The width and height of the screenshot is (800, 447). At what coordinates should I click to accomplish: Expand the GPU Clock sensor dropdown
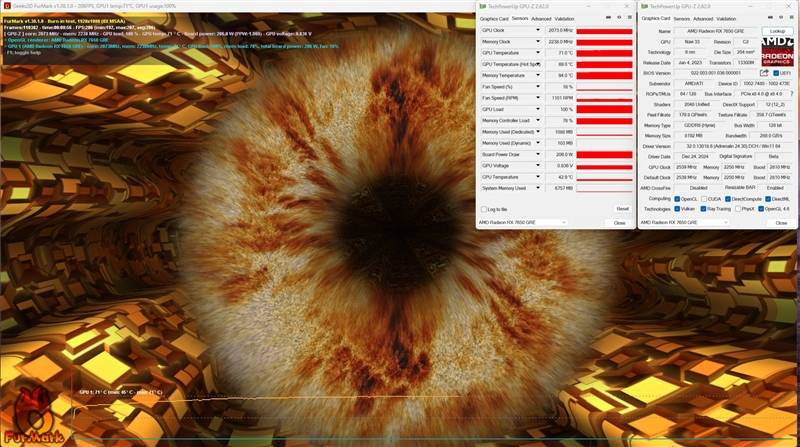pyautogui.click(x=537, y=31)
